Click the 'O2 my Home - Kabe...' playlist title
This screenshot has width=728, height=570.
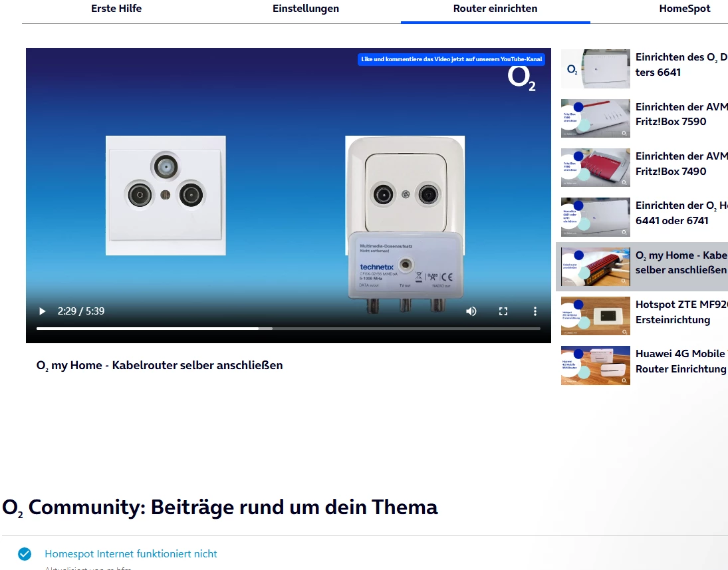[x=681, y=263]
